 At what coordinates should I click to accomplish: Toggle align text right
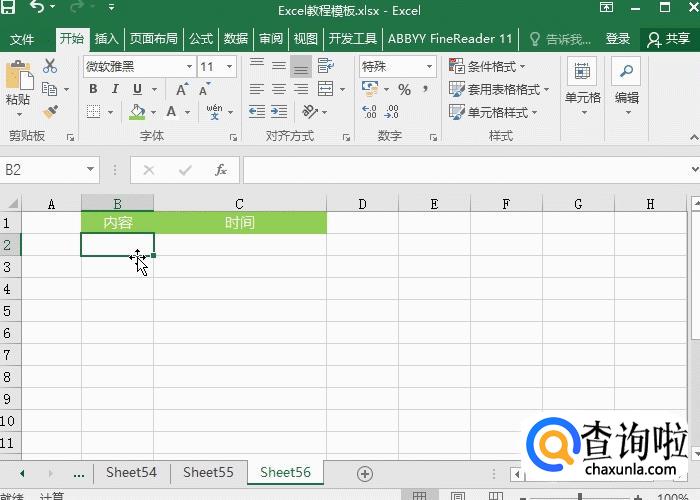tap(301, 89)
